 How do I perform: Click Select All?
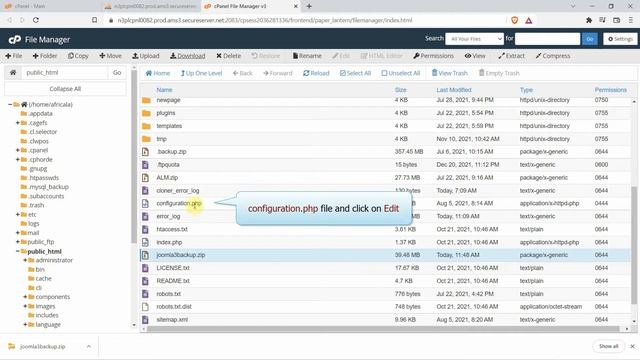click(355, 73)
